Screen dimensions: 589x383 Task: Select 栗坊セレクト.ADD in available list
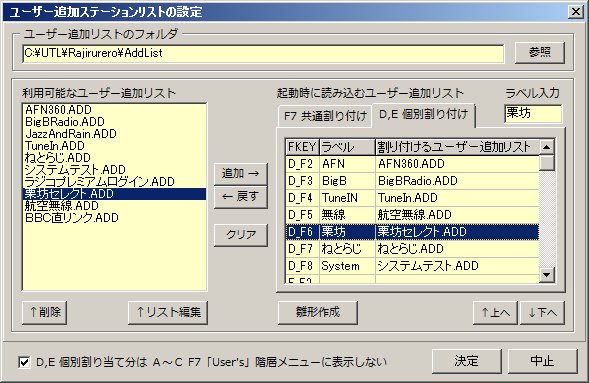[114, 194]
